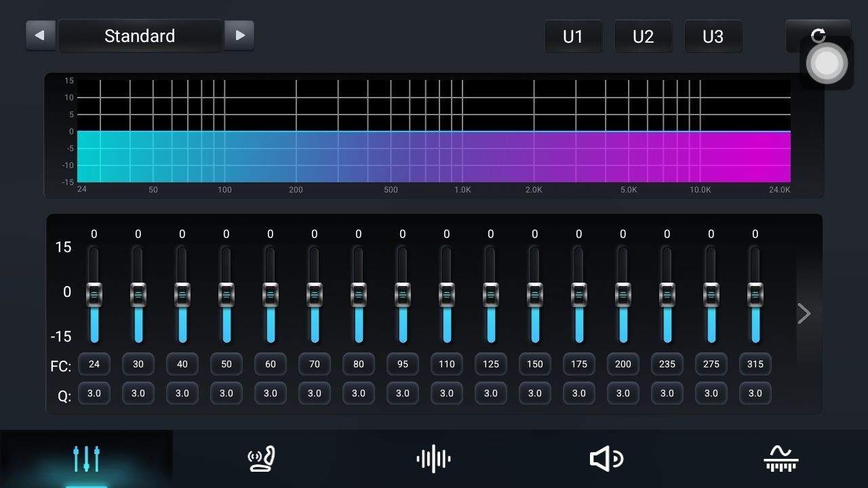Open the audio waveform tab

tap(433, 459)
